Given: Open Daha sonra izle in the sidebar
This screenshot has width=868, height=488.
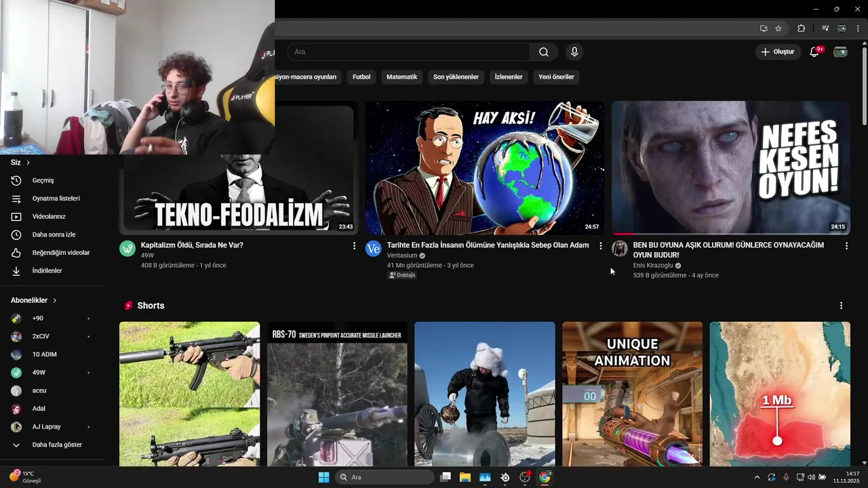Looking at the screenshot, I should (52, 235).
